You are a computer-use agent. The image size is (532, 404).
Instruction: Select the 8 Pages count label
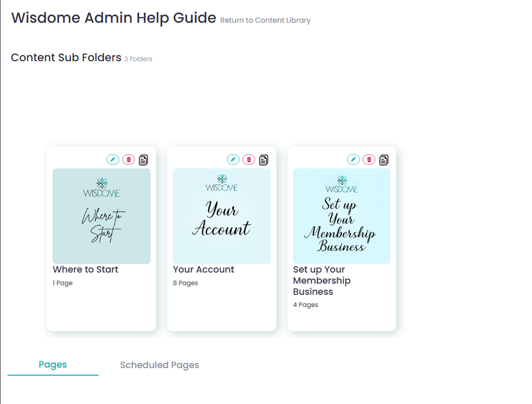point(186,283)
